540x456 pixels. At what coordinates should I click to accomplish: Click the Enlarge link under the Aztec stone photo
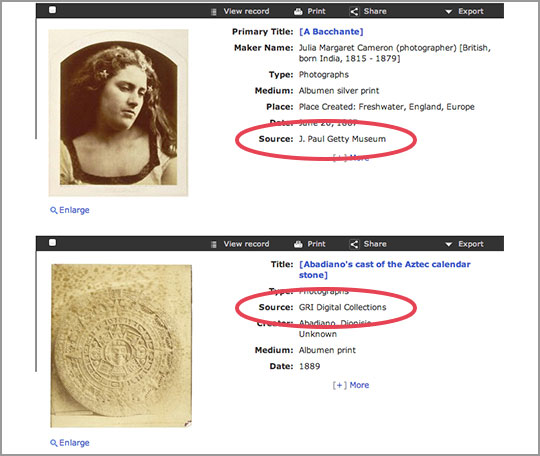click(x=74, y=443)
